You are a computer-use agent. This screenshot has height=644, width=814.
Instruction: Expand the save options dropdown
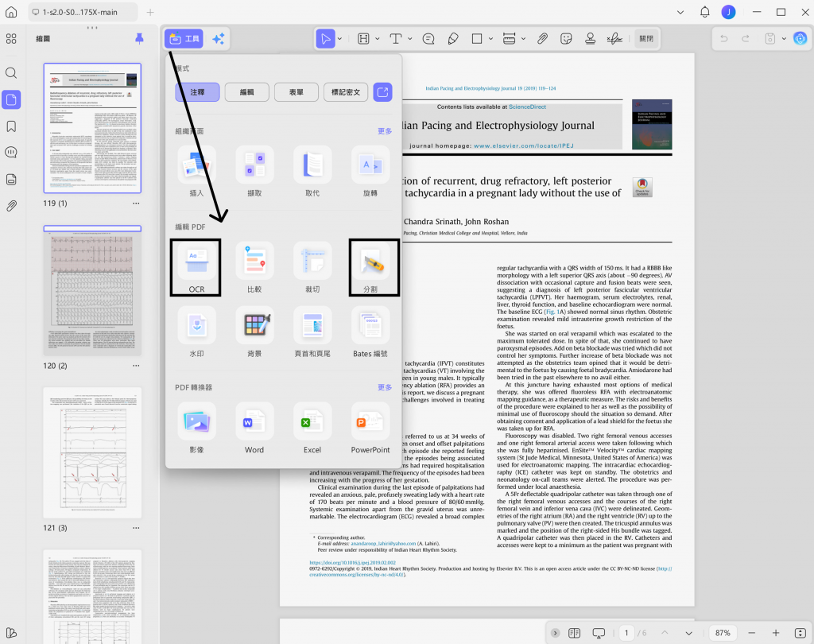[784, 38]
